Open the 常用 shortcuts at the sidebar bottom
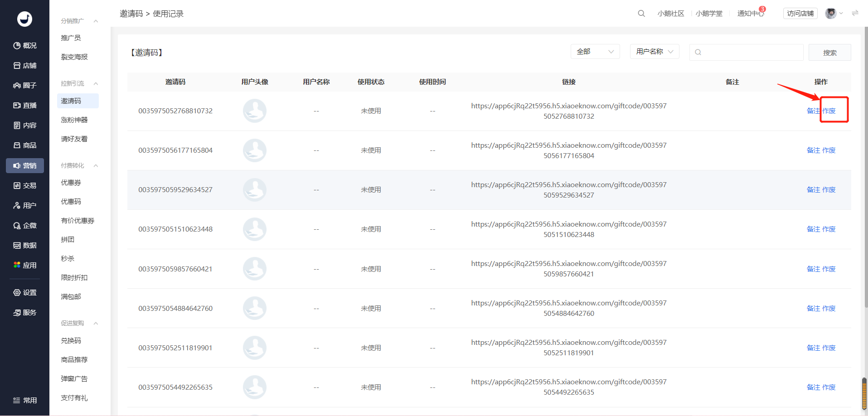Viewport: 868px width, 416px height. point(25,400)
